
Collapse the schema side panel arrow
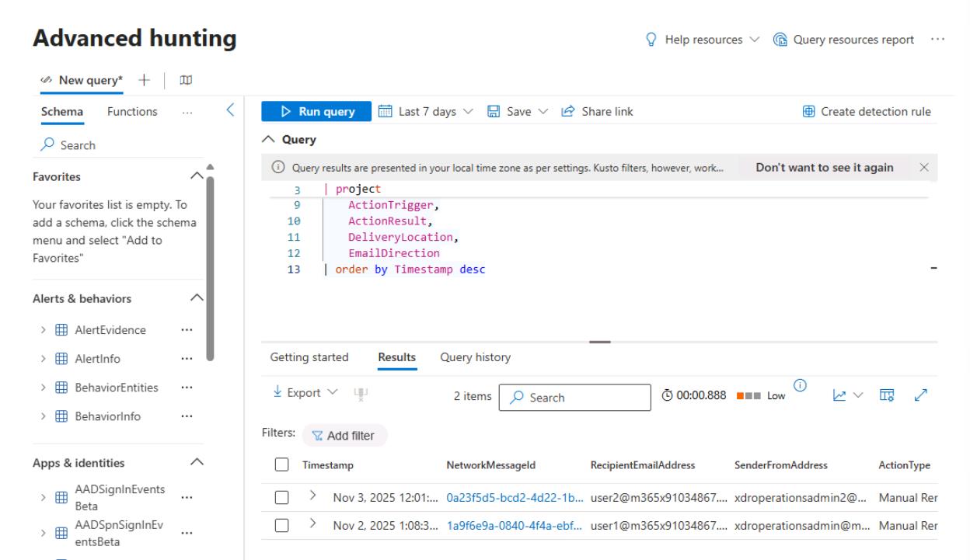tap(229, 111)
